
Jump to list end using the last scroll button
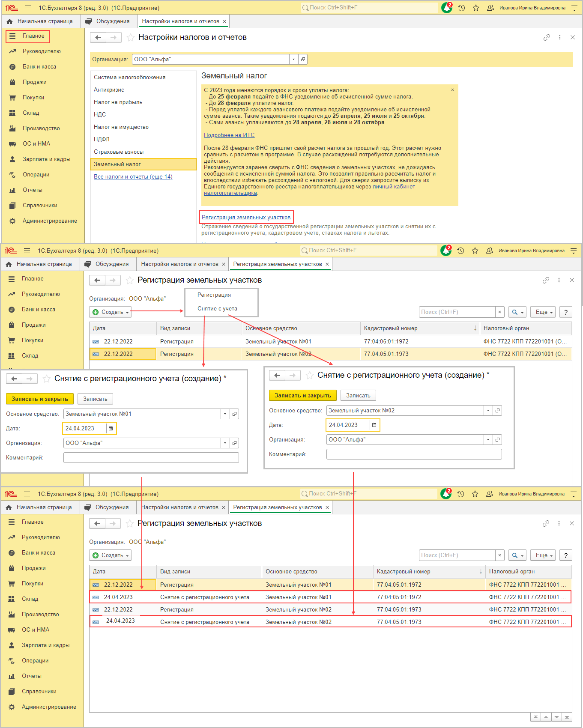pyautogui.click(x=567, y=717)
